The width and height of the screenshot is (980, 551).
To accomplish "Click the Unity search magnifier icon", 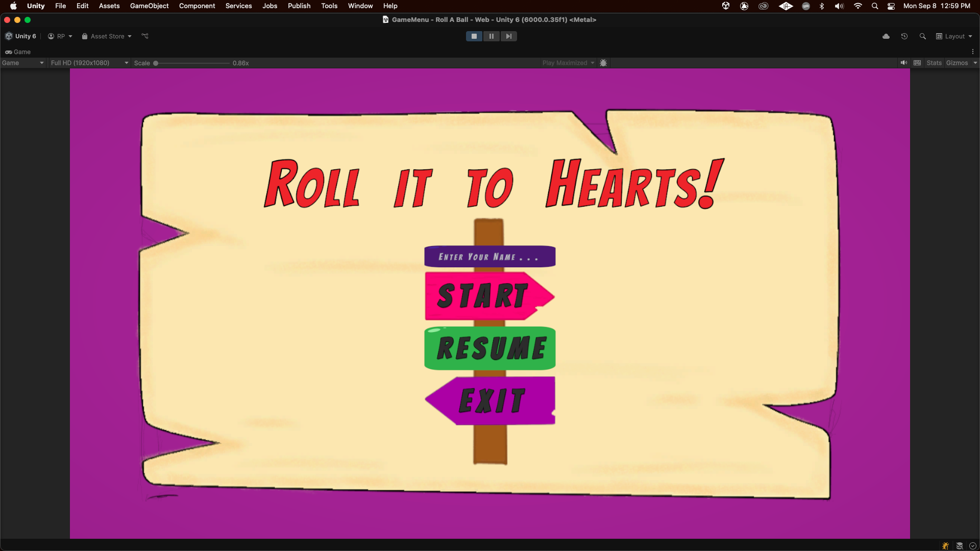I will coord(922,36).
